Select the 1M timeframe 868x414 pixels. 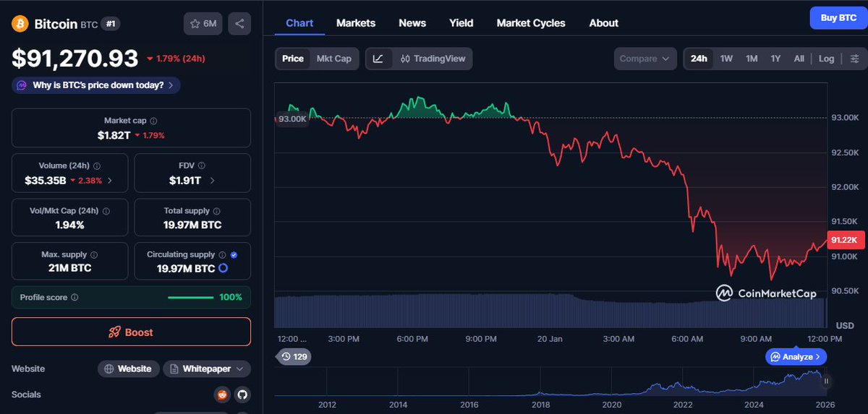752,59
